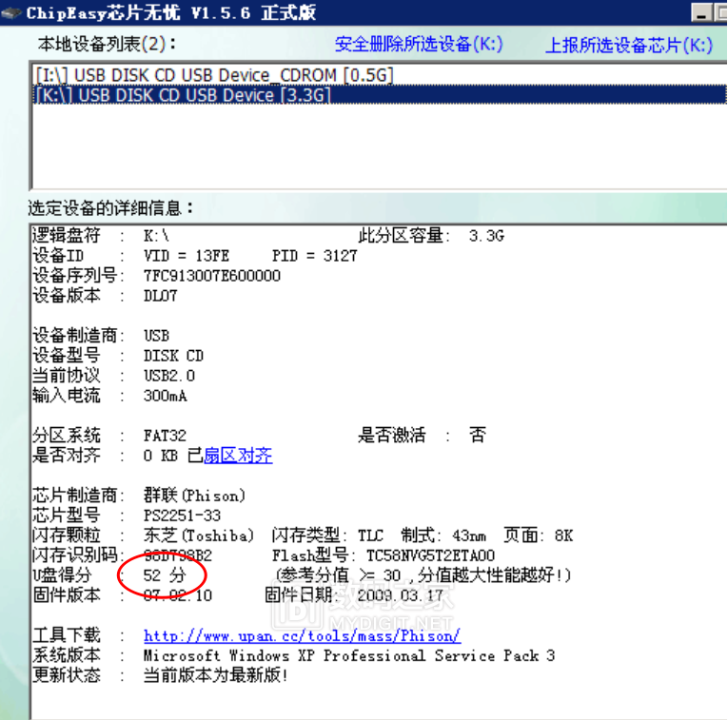Viewport: 728px width, 720px height.
Task: Click the 是否激活 否 value
Action: click(478, 436)
